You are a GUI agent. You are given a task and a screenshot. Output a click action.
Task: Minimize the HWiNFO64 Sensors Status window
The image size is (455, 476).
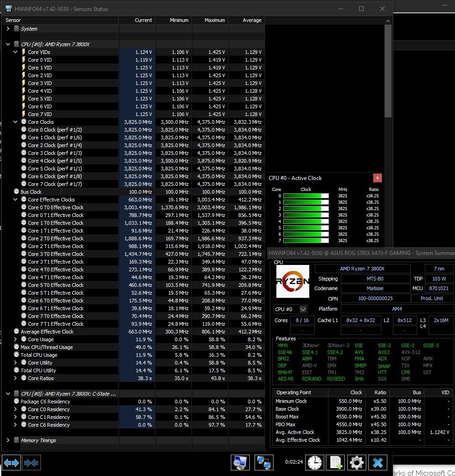[x=341, y=9]
